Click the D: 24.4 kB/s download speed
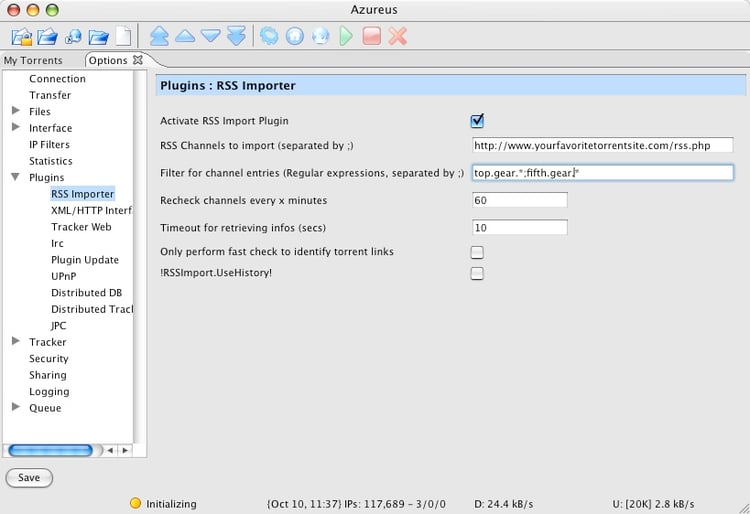 click(x=504, y=504)
